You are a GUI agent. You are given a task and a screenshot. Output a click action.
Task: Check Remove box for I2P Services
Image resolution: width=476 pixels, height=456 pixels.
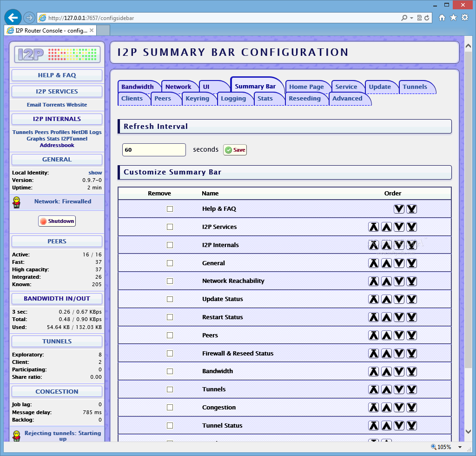point(170,227)
